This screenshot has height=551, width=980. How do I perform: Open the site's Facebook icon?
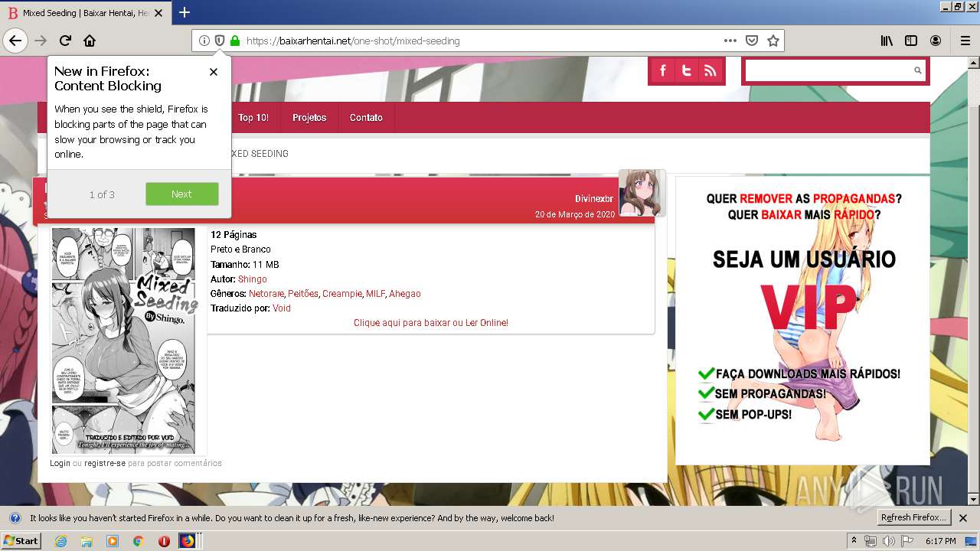pyautogui.click(x=663, y=71)
